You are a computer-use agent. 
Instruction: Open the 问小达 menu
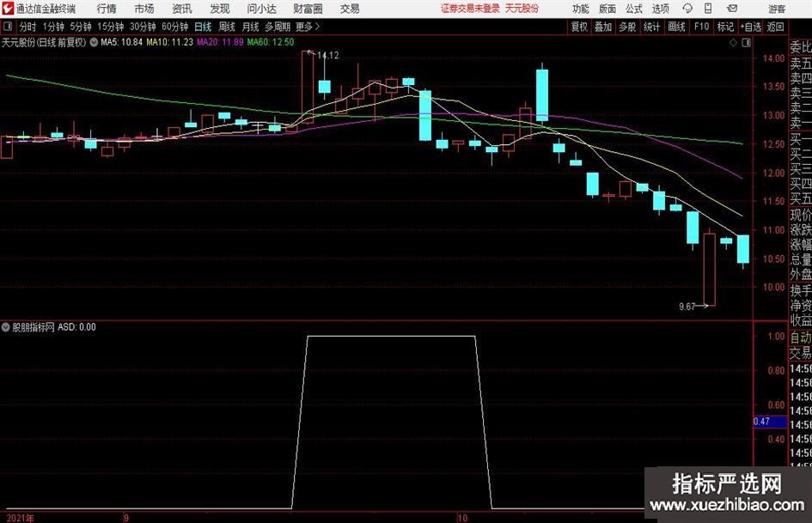261,9
